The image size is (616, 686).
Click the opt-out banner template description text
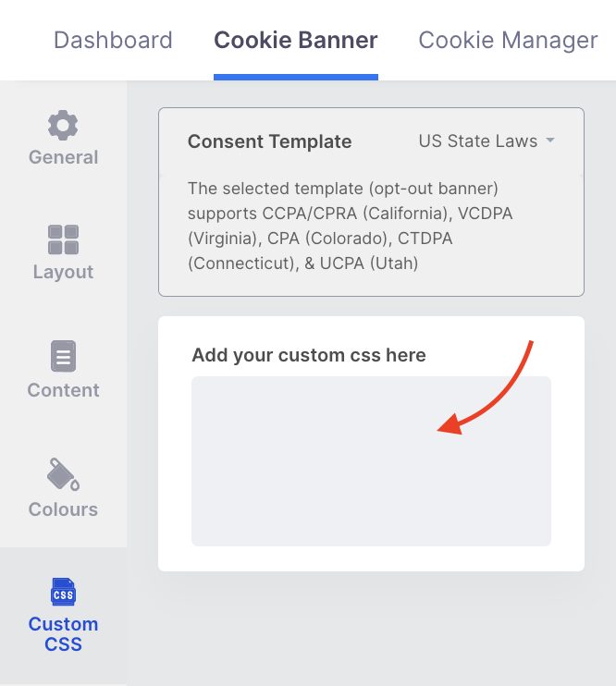[351, 226]
